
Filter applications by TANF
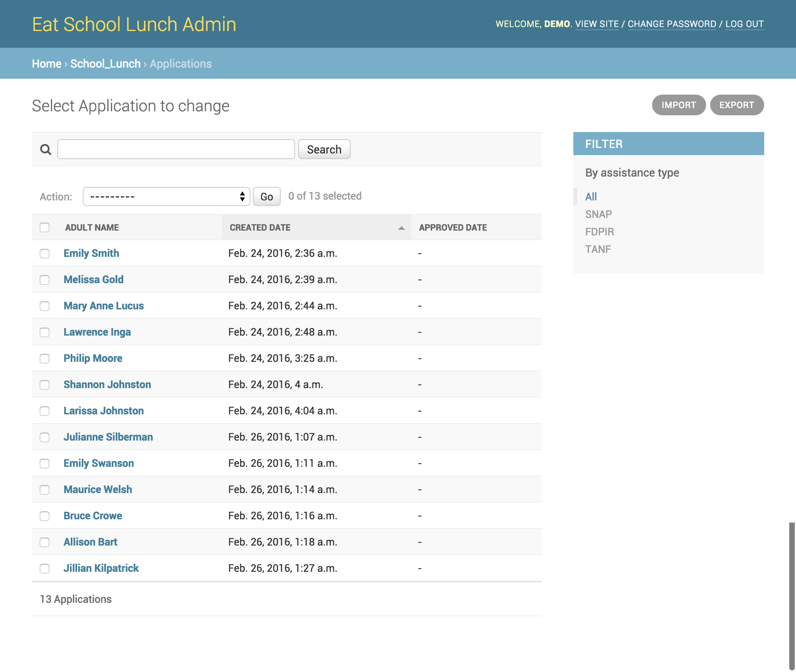pyautogui.click(x=598, y=249)
